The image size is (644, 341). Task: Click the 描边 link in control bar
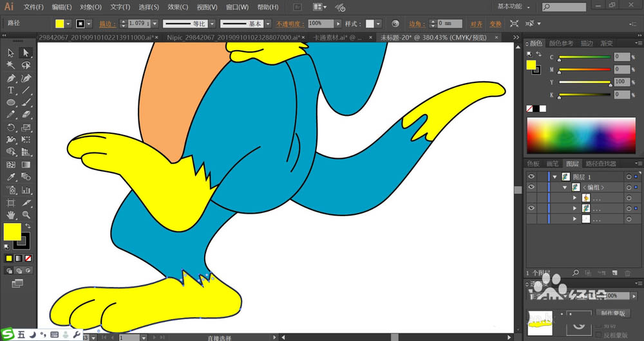(x=108, y=24)
